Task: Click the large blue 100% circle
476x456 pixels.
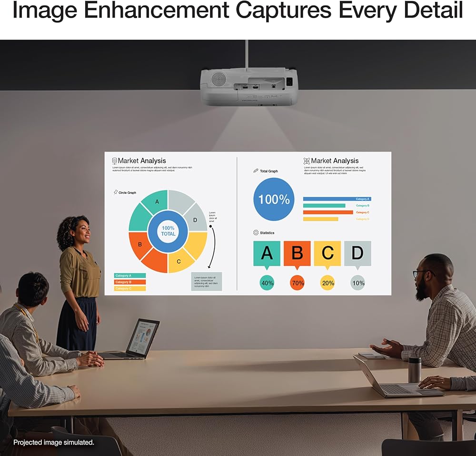Action: 274,199
